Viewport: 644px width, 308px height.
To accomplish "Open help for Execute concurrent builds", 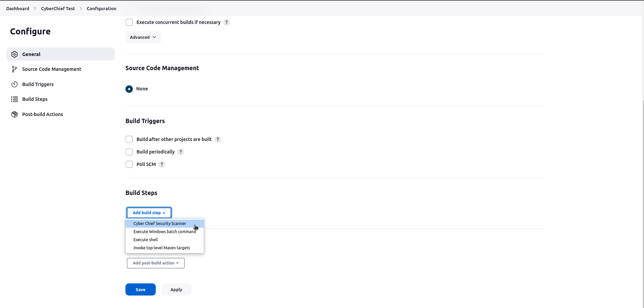I will click(x=227, y=22).
